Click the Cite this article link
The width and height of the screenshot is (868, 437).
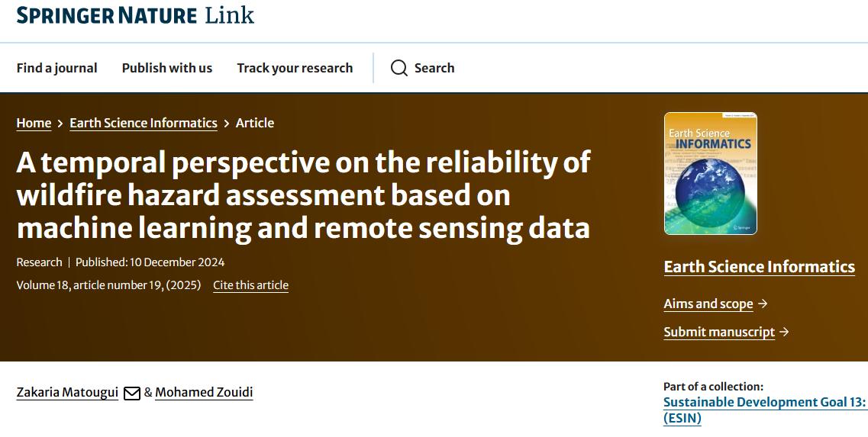[250, 285]
